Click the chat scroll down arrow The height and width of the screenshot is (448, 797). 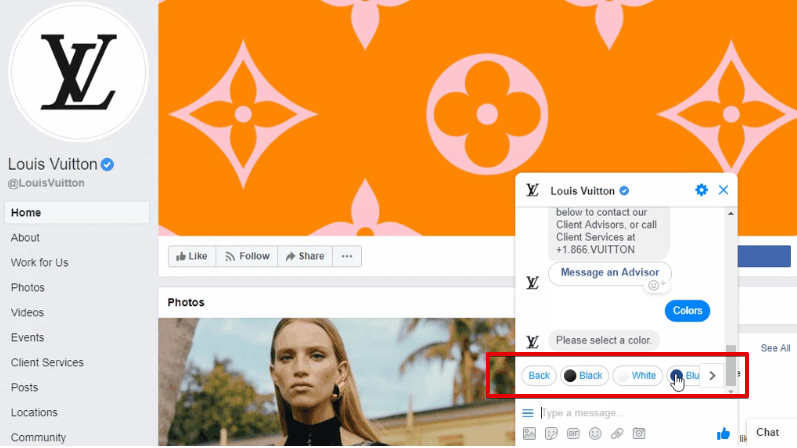(x=731, y=391)
